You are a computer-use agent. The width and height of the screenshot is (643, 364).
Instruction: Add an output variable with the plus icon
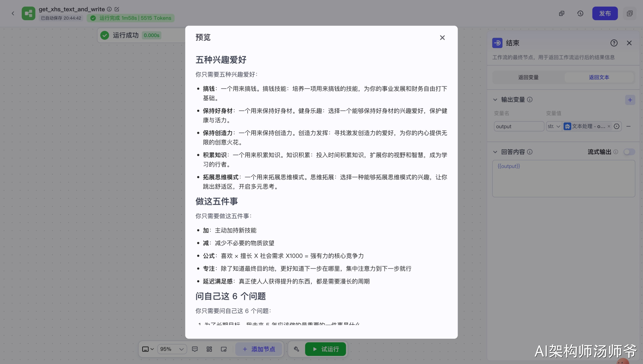(x=630, y=100)
